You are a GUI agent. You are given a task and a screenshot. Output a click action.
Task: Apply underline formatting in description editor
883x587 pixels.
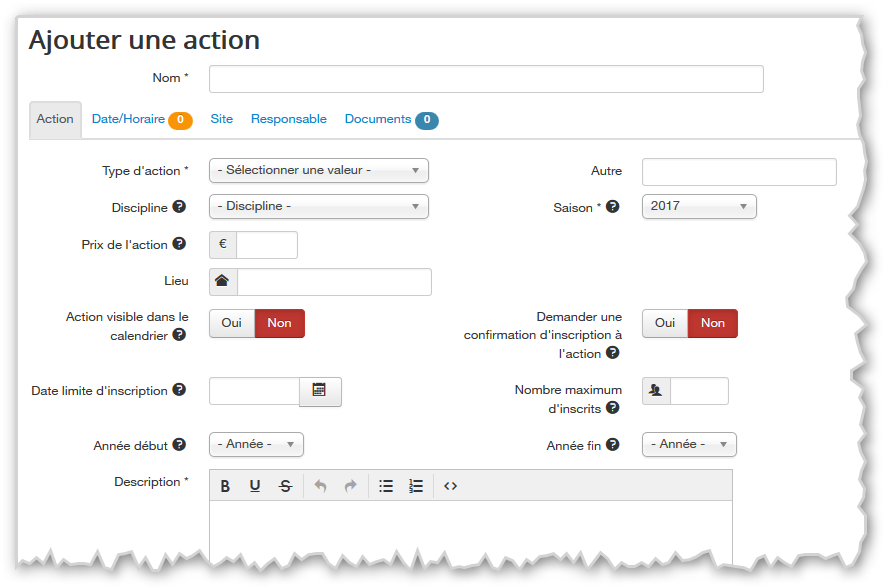255,486
